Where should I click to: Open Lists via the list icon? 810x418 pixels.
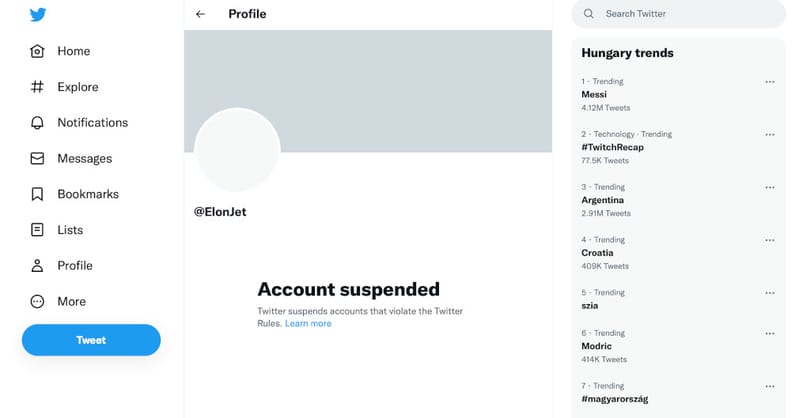tap(37, 230)
